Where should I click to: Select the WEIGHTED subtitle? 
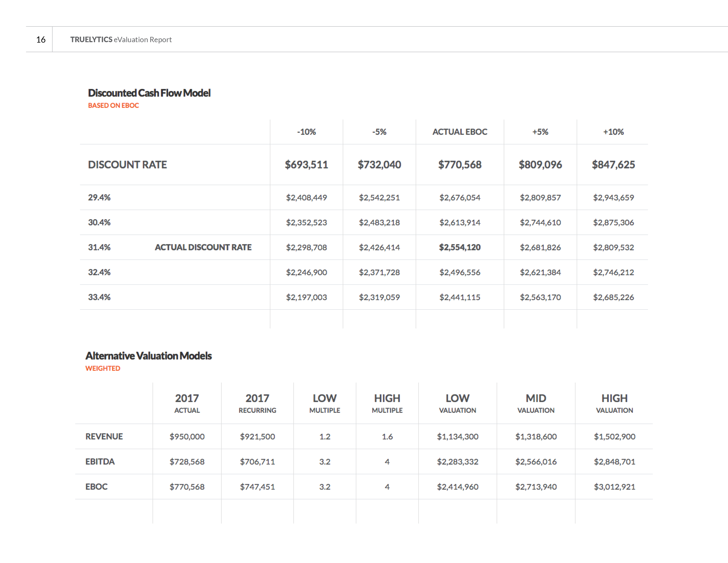[x=103, y=368]
